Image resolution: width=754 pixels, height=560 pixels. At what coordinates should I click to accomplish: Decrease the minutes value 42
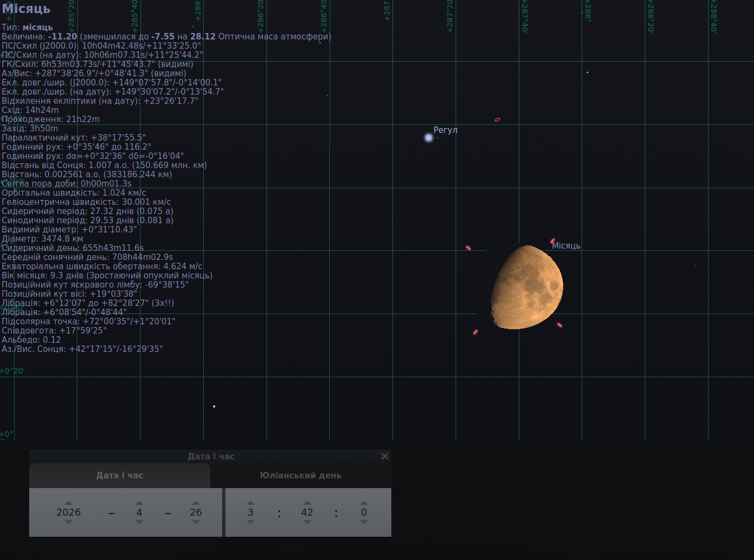pyautogui.click(x=307, y=522)
